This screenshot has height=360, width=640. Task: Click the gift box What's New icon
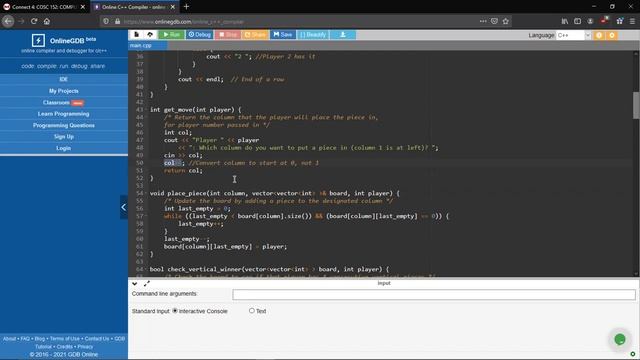point(620,21)
